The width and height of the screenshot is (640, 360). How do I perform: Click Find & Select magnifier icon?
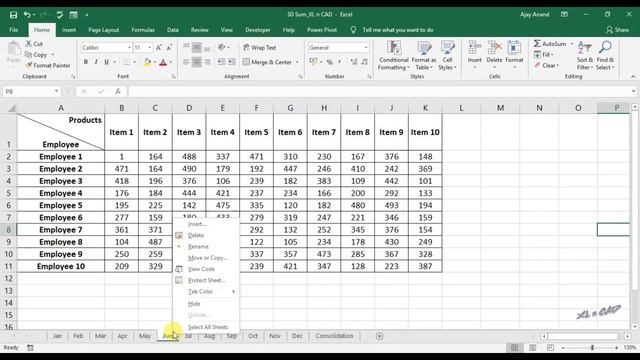(x=605, y=48)
